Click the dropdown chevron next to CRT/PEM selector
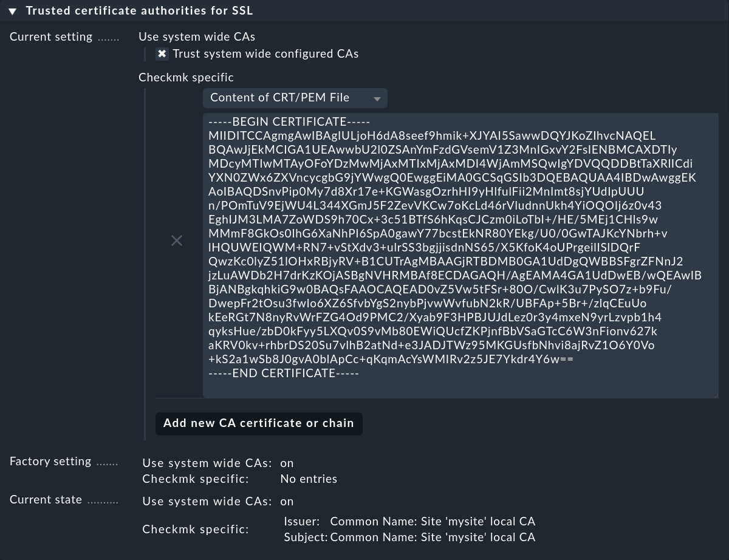The image size is (729, 560). (x=377, y=98)
